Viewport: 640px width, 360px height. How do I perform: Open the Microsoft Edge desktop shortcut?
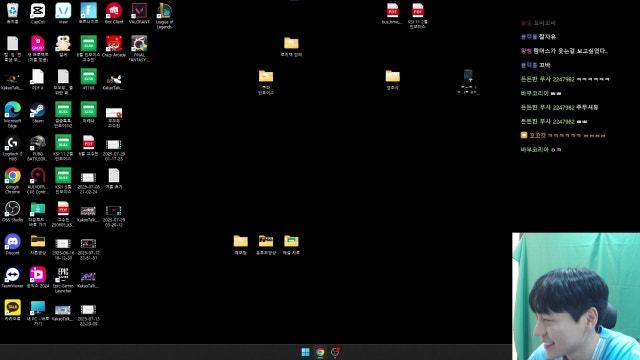coord(13,115)
